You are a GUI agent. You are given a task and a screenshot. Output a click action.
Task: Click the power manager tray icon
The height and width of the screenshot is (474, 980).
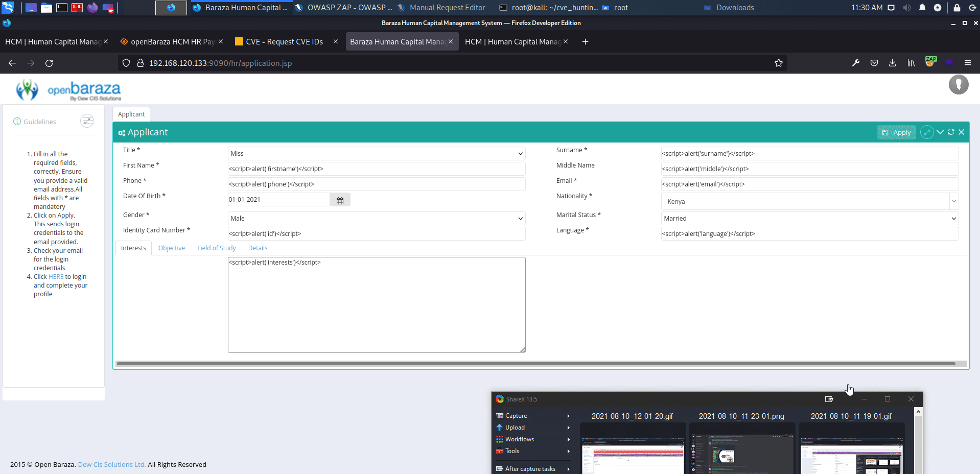(x=938, y=8)
